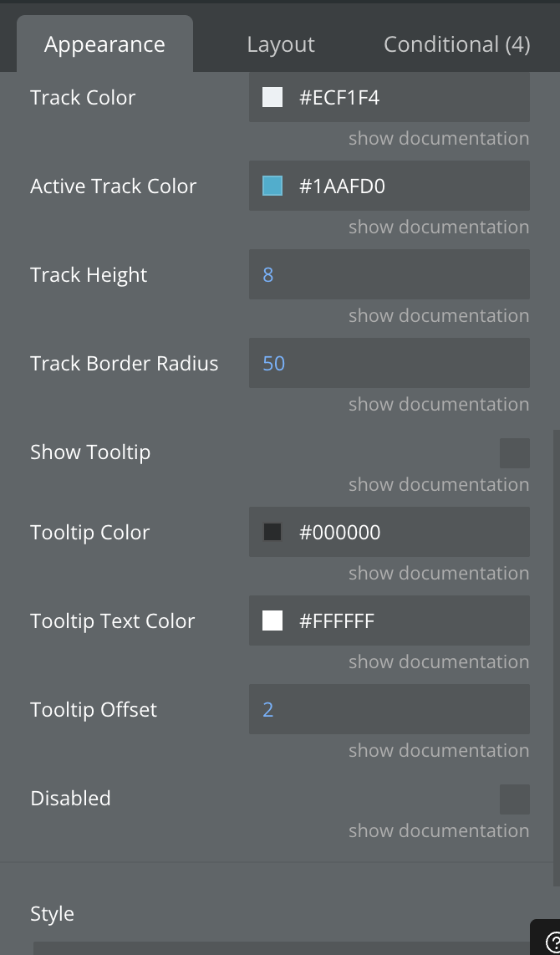This screenshot has width=560, height=955.
Task: Pick the Tooltip Color black swatch
Action: [272, 533]
